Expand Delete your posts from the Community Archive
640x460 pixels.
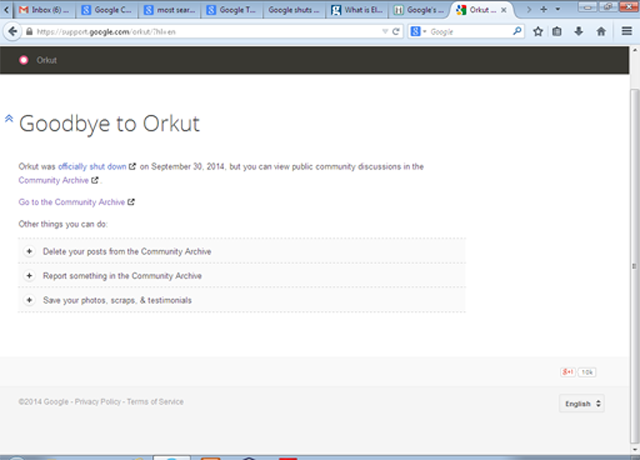242,251
